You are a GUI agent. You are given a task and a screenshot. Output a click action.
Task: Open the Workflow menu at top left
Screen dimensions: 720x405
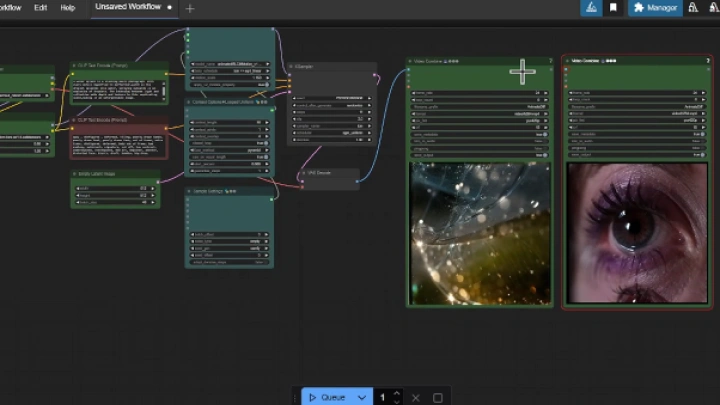pos(11,8)
